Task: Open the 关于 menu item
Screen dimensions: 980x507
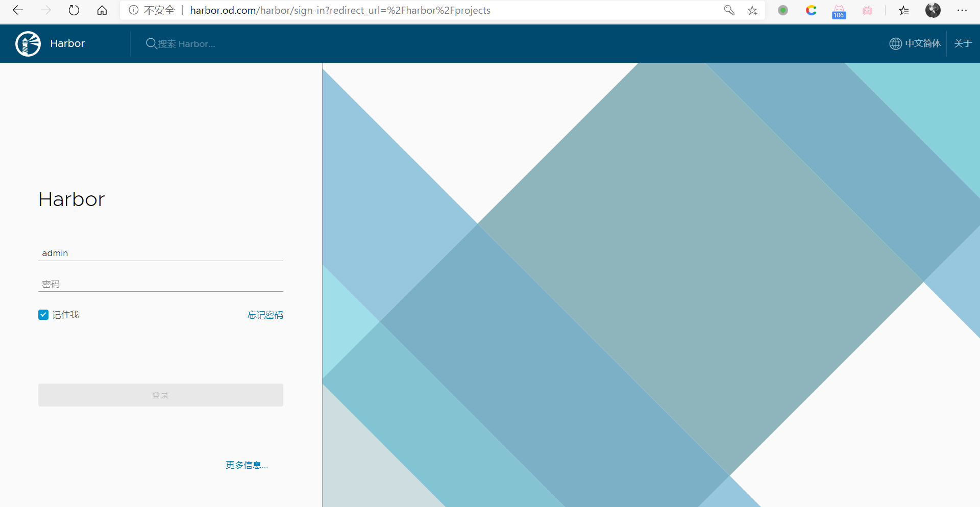Action: tap(963, 44)
